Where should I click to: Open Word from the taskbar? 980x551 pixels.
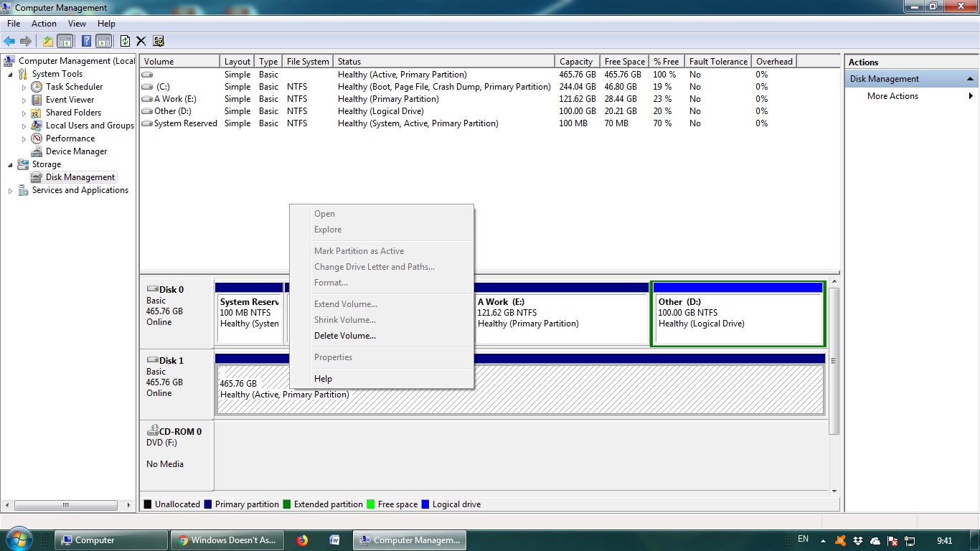point(334,540)
